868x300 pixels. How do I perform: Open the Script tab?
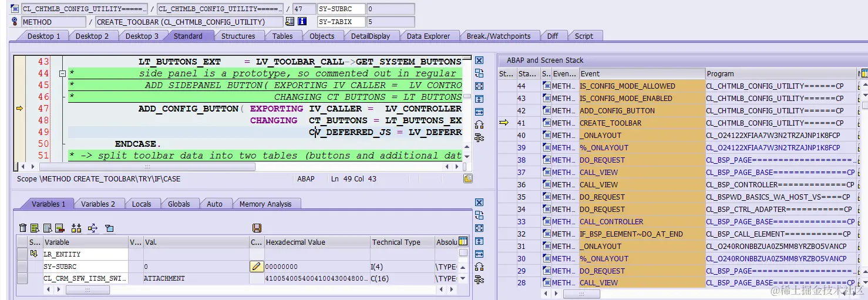coord(584,36)
